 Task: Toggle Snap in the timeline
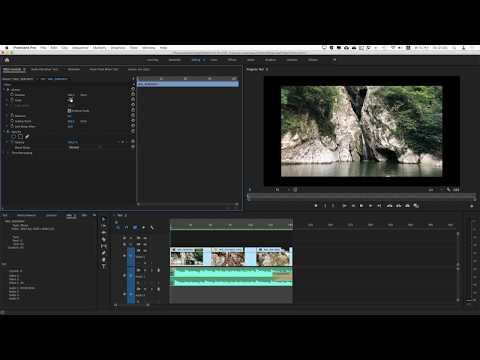coord(126,228)
